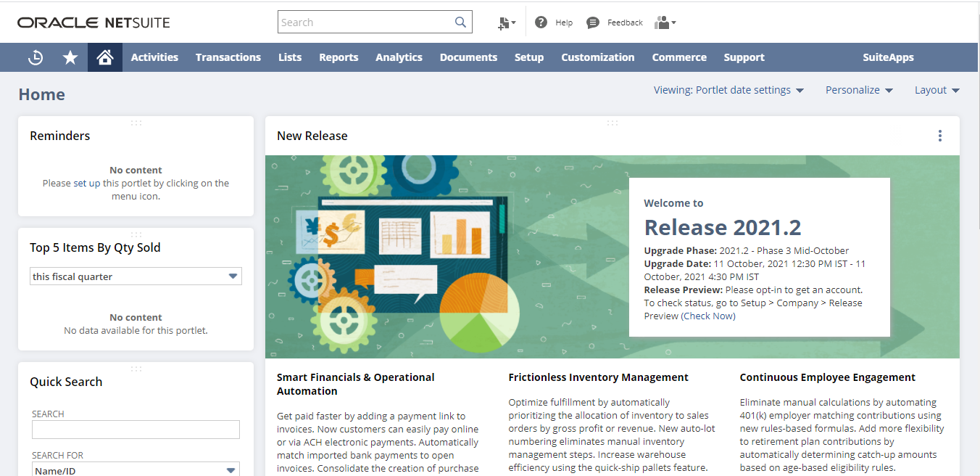Screen dimensions: 980x476
Task: Click the Home page heading
Action: [x=42, y=94]
